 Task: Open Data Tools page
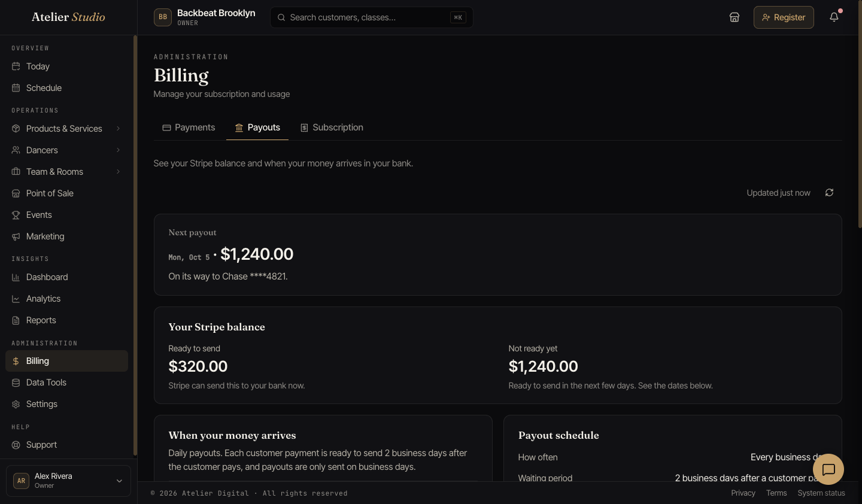pos(67,382)
